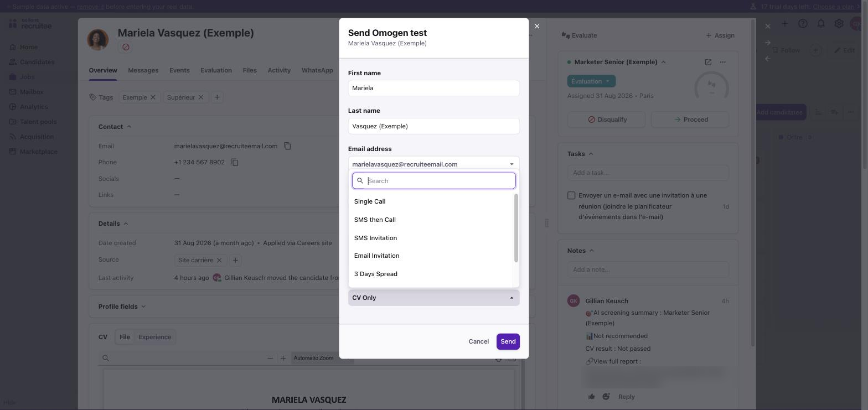Open the Overview tab

tap(103, 70)
